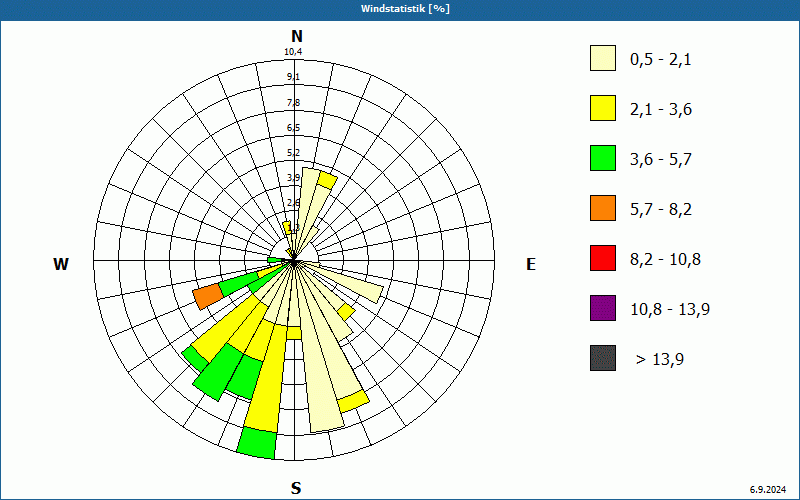The image size is (800, 500).
Task: Click the red 8,2 - 10,8 legend swatch
Action: coord(603,258)
